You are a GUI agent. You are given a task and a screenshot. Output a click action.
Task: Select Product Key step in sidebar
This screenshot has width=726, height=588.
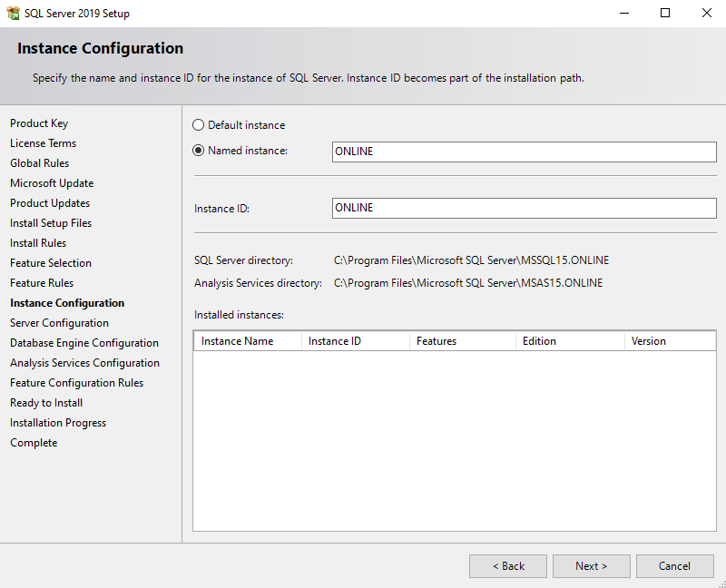tap(39, 123)
